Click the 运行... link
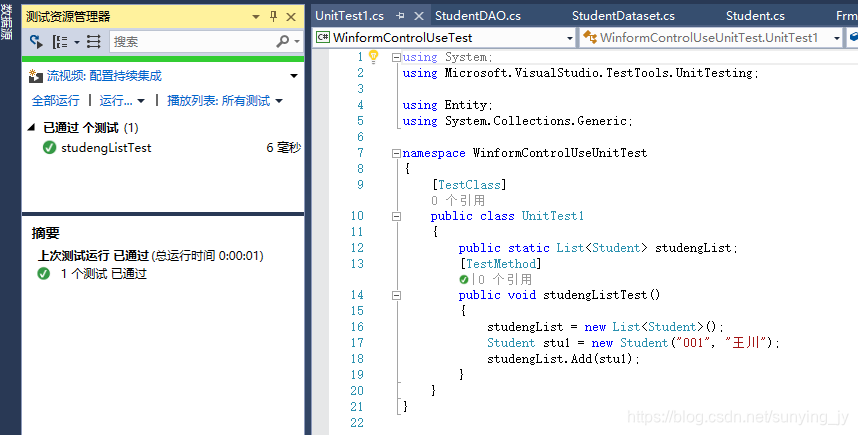This screenshot has height=435, width=858. (x=115, y=101)
